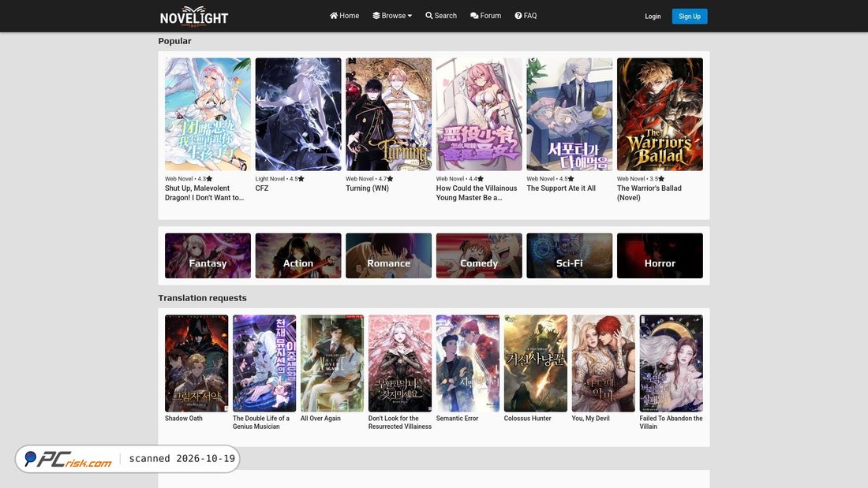Open the Turning (WN) cover image

click(388, 114)
